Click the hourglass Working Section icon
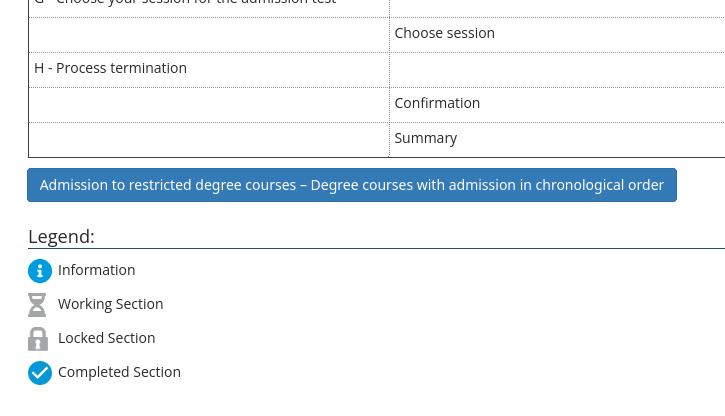This screenshot has width=725, height=416. 39,304
